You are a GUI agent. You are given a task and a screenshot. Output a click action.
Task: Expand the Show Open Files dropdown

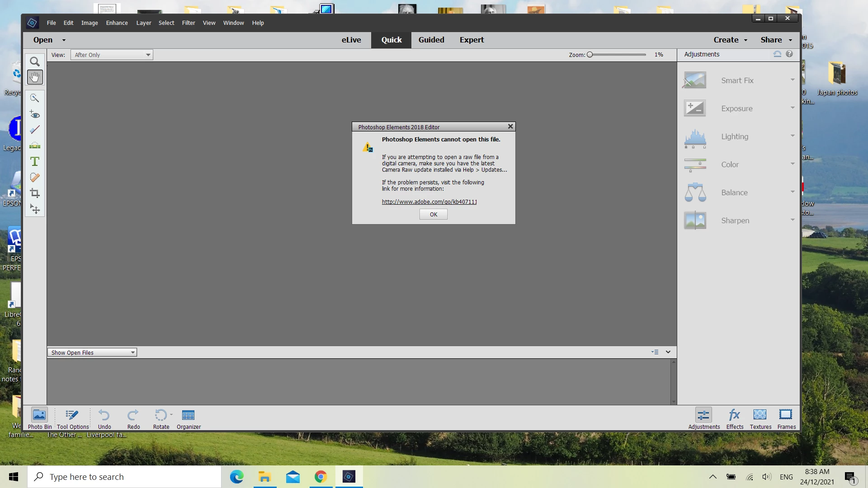pos(92,352)
